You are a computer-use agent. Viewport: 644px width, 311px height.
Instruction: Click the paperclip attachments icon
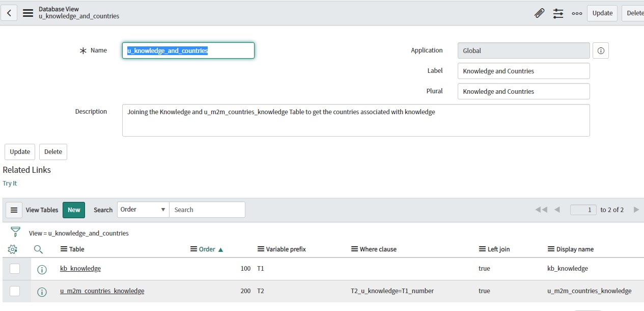pyautogui.click(x=540, y=13)
